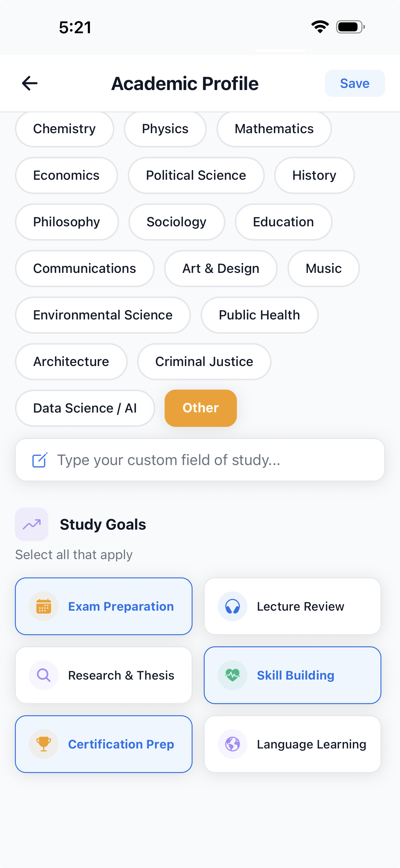Click the trending arrow Study Goals icon

coord(32,524)
